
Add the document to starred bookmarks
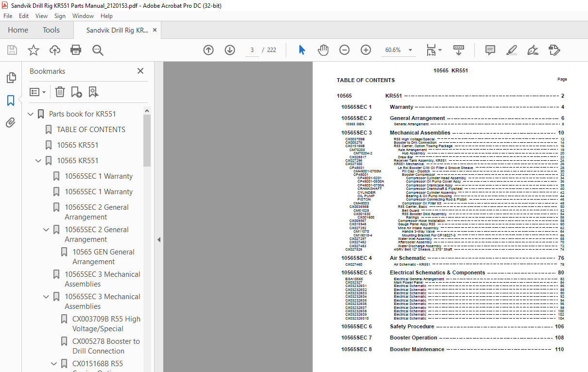point(33,50)
